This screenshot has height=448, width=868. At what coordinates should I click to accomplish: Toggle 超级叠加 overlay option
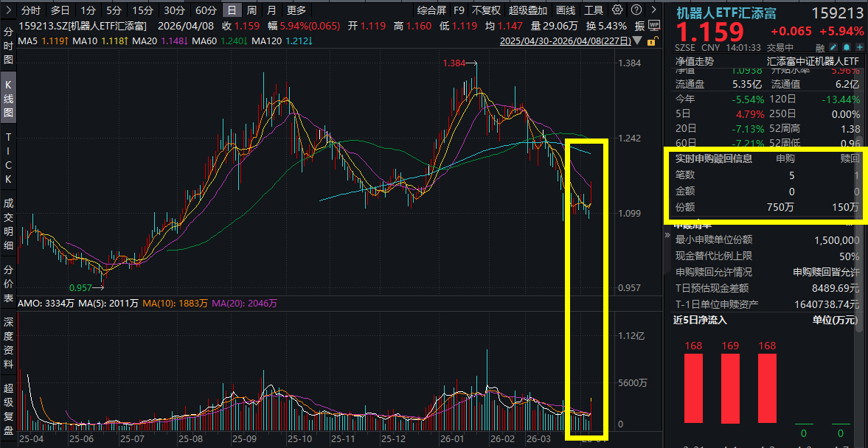pyautogui.click(x=527, y=10)
